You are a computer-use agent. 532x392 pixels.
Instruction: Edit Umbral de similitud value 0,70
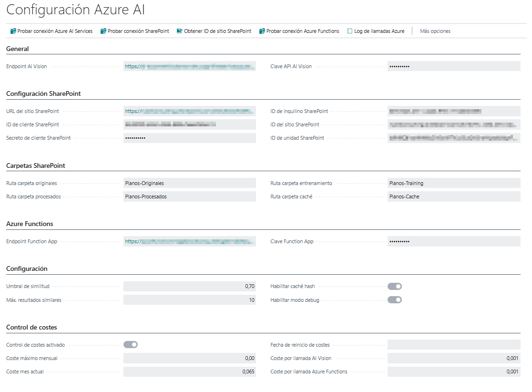(x=190, y=287)
